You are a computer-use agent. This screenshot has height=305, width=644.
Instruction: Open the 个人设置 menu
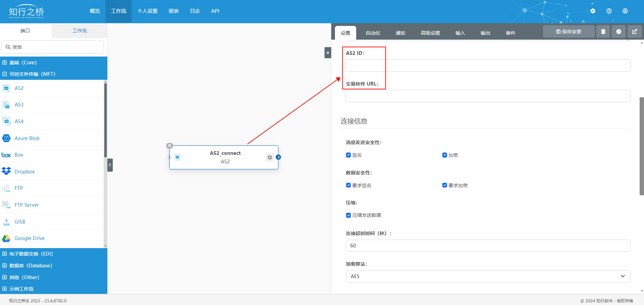coord(147,11)
